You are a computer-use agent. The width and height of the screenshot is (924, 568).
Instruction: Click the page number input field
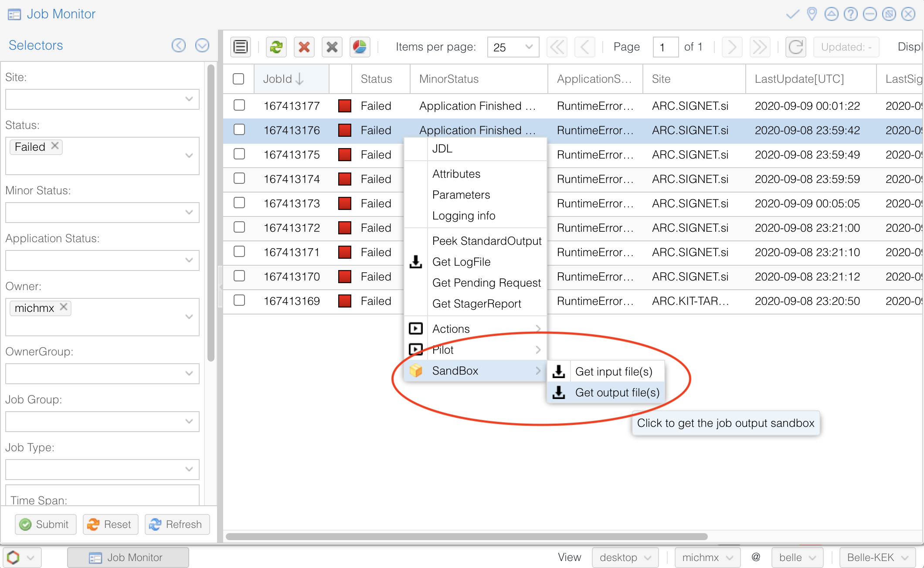pos(665,47)
